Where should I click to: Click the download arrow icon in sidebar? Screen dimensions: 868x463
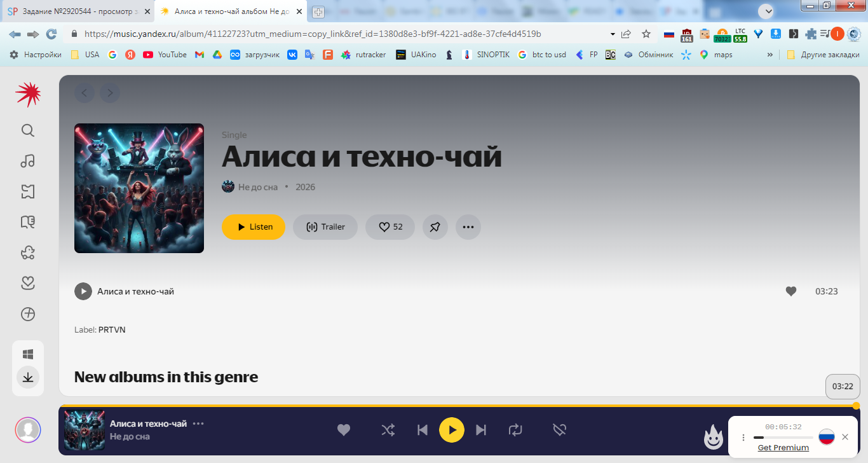(28, 378)
